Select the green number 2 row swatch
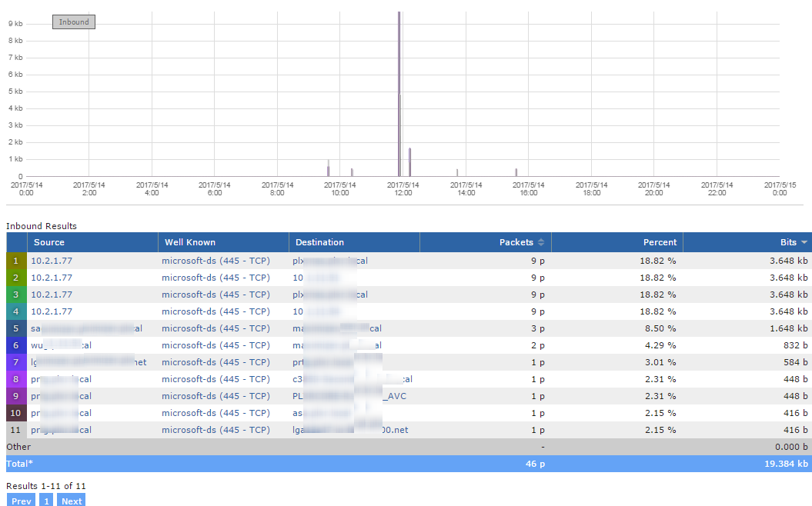Viewport: 812px width, 506px height. point(16,278)
